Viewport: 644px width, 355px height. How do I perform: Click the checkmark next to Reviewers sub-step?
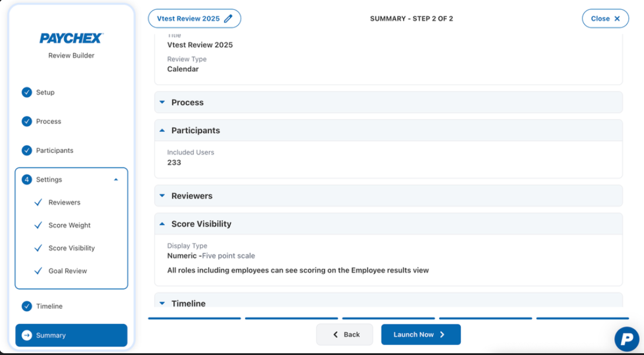(x=38, y=202)
